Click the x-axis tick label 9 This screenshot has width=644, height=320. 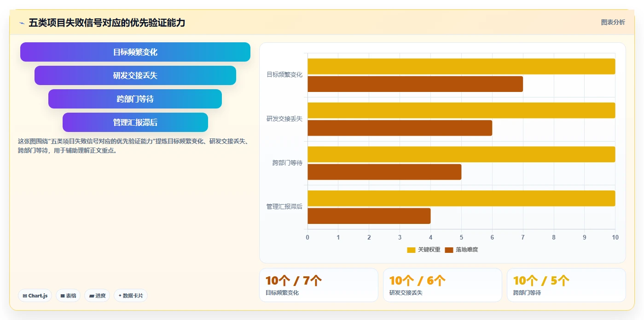point(585,238)
